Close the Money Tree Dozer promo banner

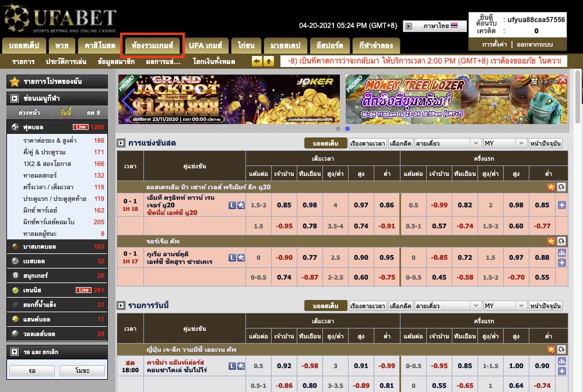(563, 79)
